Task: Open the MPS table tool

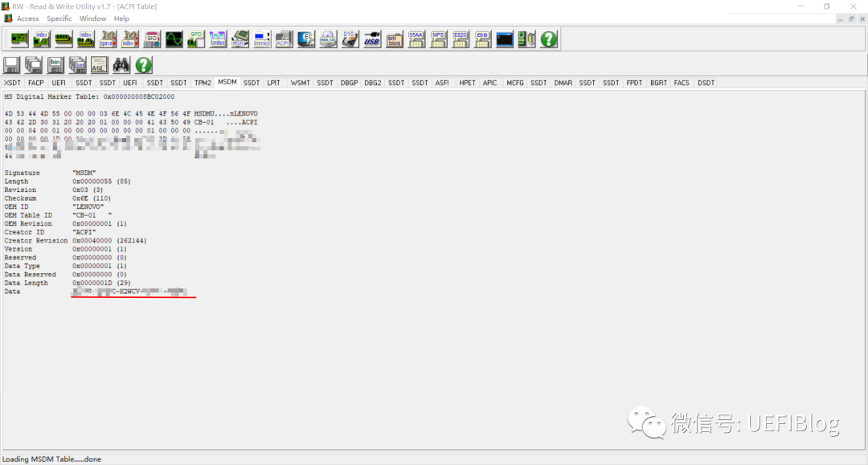Action: [x=439, y=39]
